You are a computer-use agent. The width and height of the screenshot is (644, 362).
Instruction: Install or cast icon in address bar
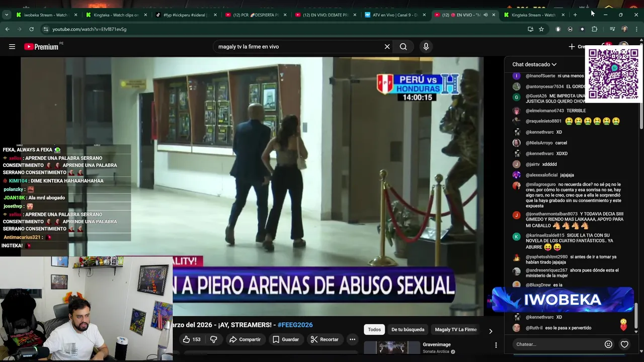pos(530,29)
